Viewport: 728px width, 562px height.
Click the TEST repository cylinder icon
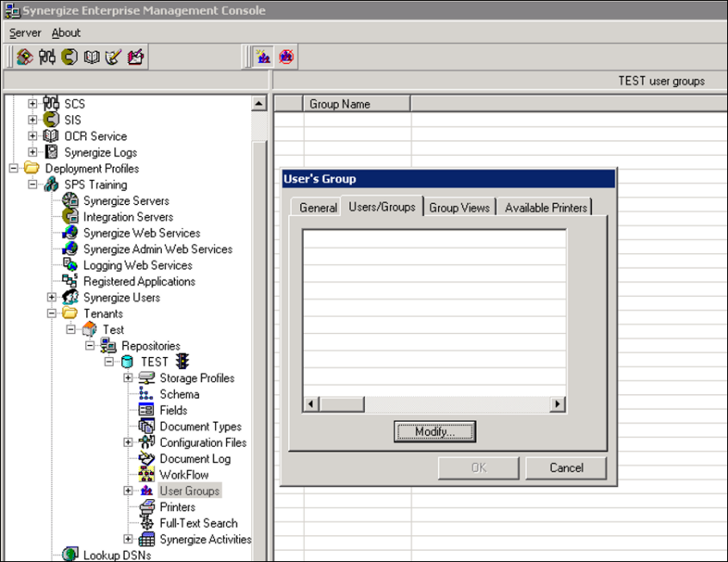127,361
